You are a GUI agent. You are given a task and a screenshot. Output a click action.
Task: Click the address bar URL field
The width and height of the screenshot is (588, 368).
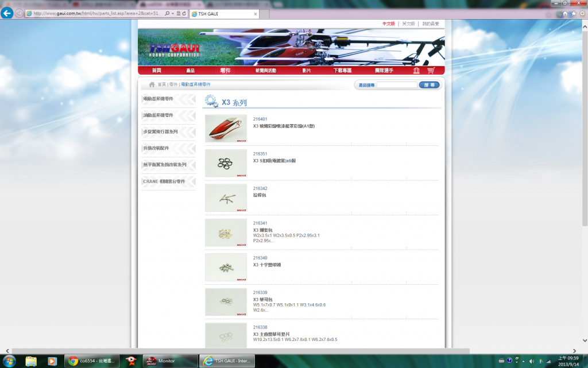coord(96,13)
